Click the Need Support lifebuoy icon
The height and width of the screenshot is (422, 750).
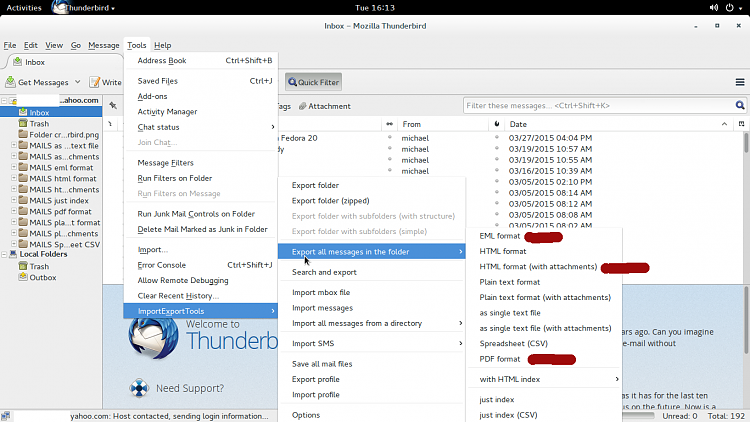139,388
